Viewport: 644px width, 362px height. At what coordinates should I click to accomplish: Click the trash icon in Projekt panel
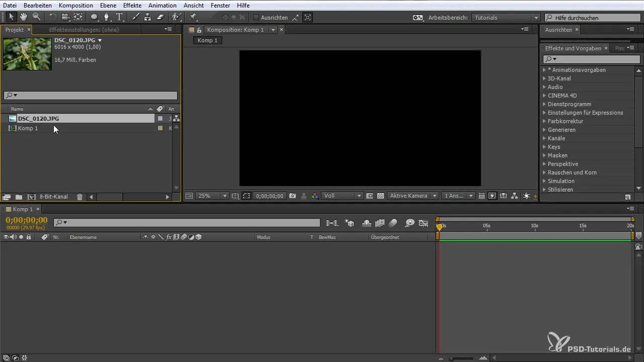[79, 197]
